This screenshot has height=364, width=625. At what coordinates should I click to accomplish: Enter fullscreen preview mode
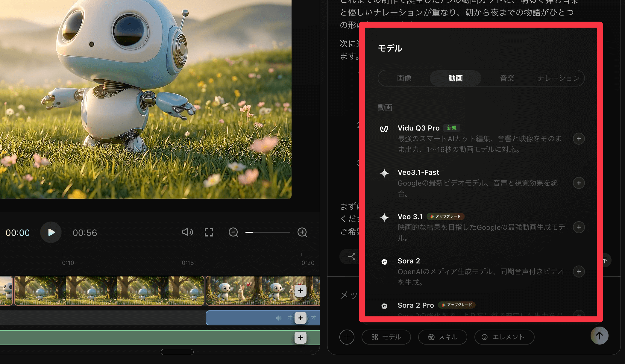point(209,232)
